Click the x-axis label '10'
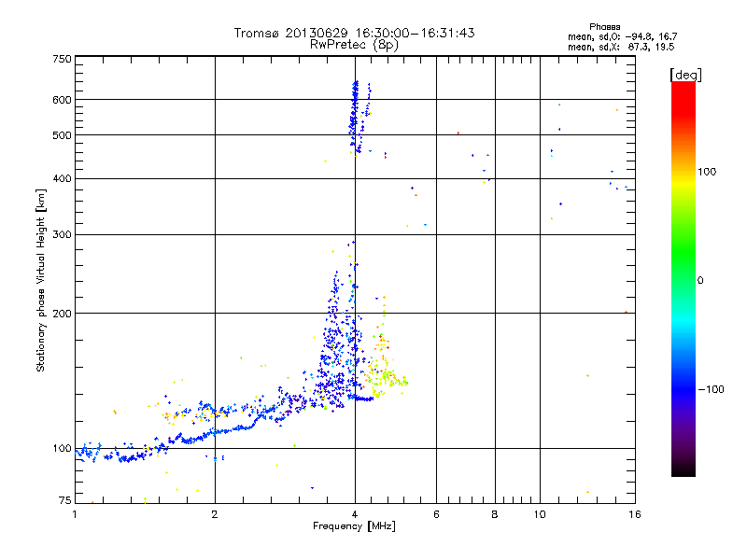Viewport: 747px width, 560px height. tap(540, 514)
